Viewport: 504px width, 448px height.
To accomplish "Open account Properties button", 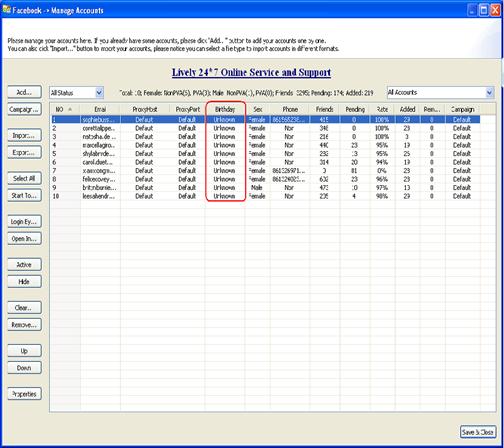I will tap(25, 394).
